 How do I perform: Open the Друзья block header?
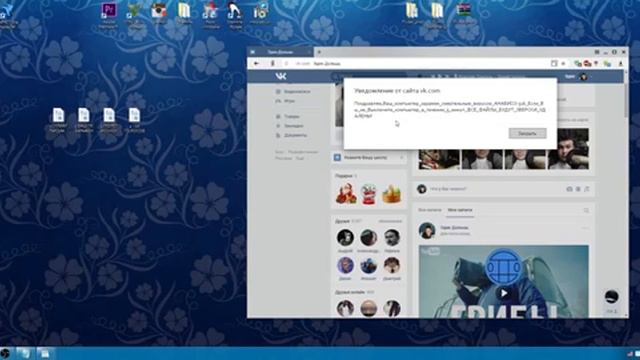click(342, 221)
